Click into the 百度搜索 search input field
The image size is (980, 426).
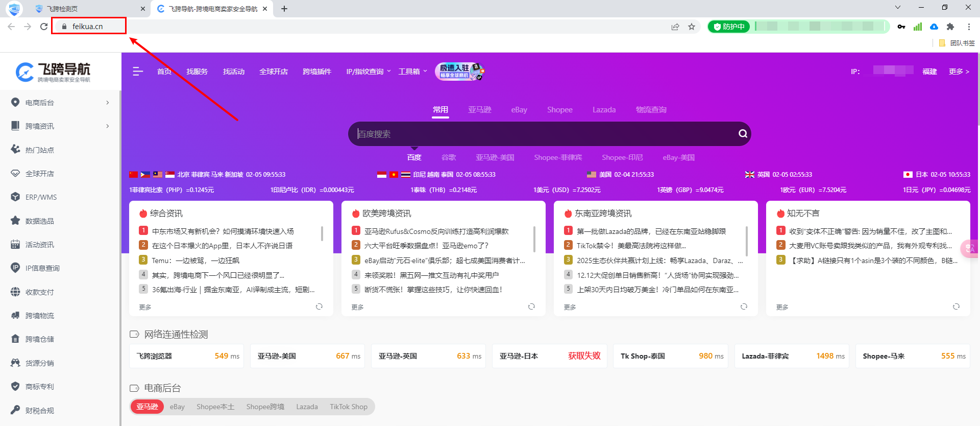pyautogui.click(x=541, y=134)
